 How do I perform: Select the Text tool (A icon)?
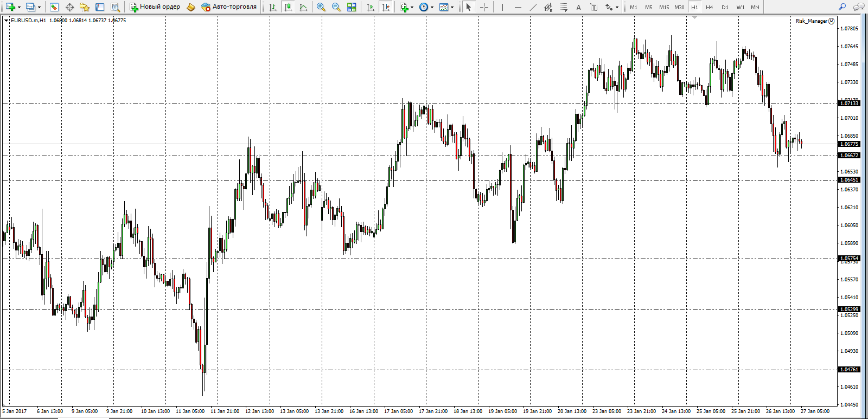[578, 7]
